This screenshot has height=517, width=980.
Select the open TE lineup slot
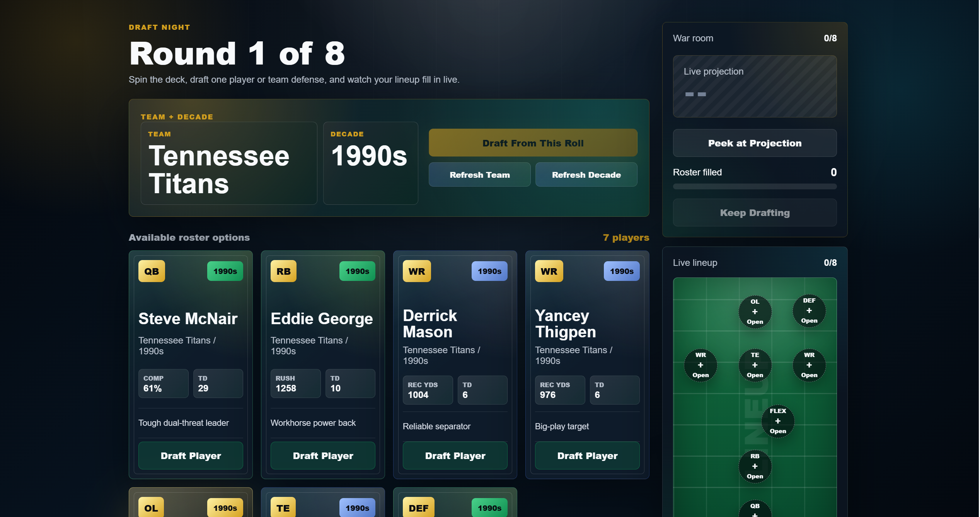click(x=755, y=365)
